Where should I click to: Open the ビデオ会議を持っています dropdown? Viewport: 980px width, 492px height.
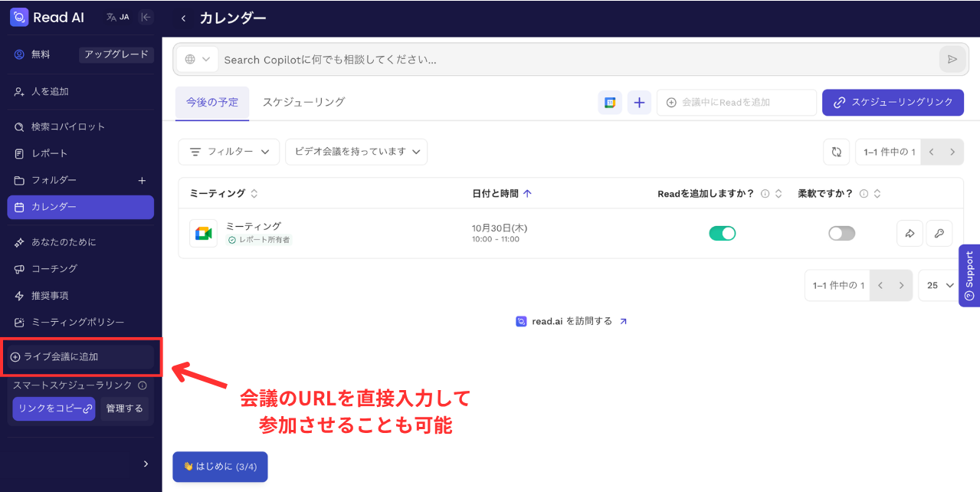tap(356, 151)
